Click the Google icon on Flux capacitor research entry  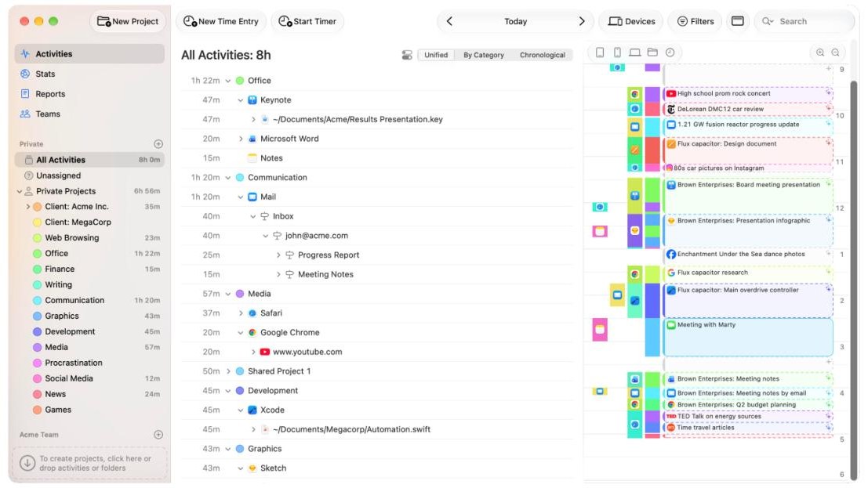point(671,273)
